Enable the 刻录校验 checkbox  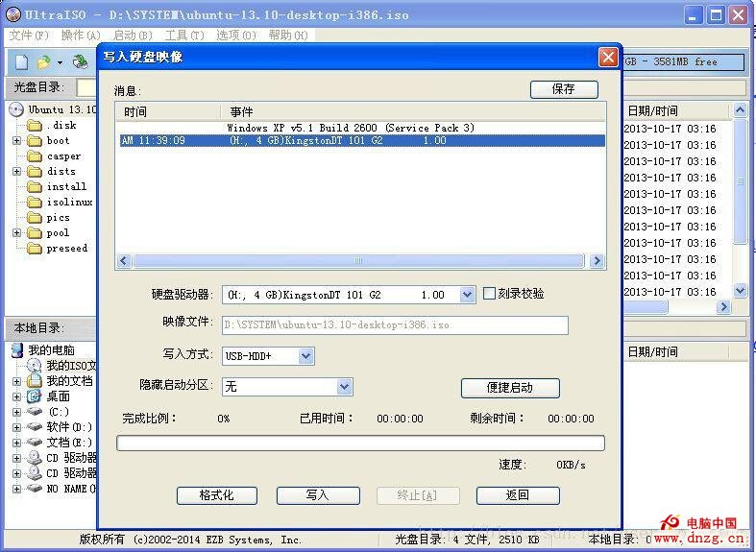click(x=489, y=294)
